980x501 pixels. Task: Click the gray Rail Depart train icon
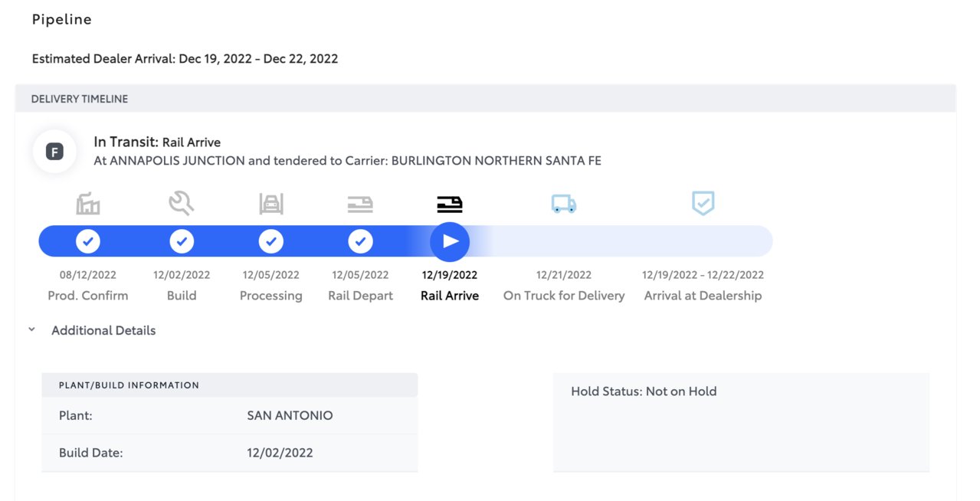point(360,204)
